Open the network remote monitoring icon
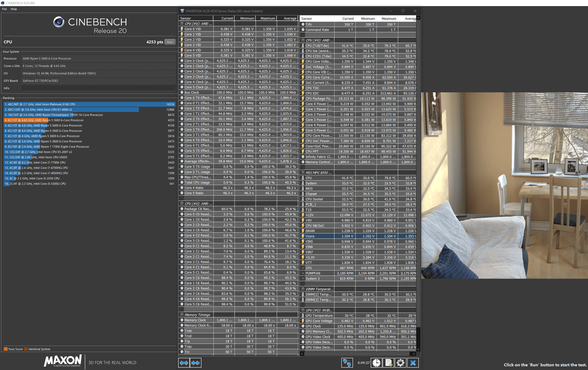588x370 pixels. point(347,363)
